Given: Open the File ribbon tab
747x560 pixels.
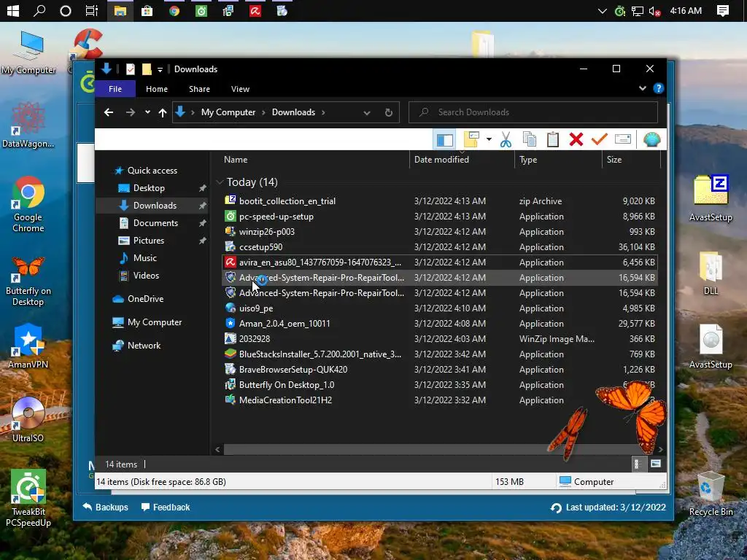Looking at the screenshot, I should click(115, 89).
